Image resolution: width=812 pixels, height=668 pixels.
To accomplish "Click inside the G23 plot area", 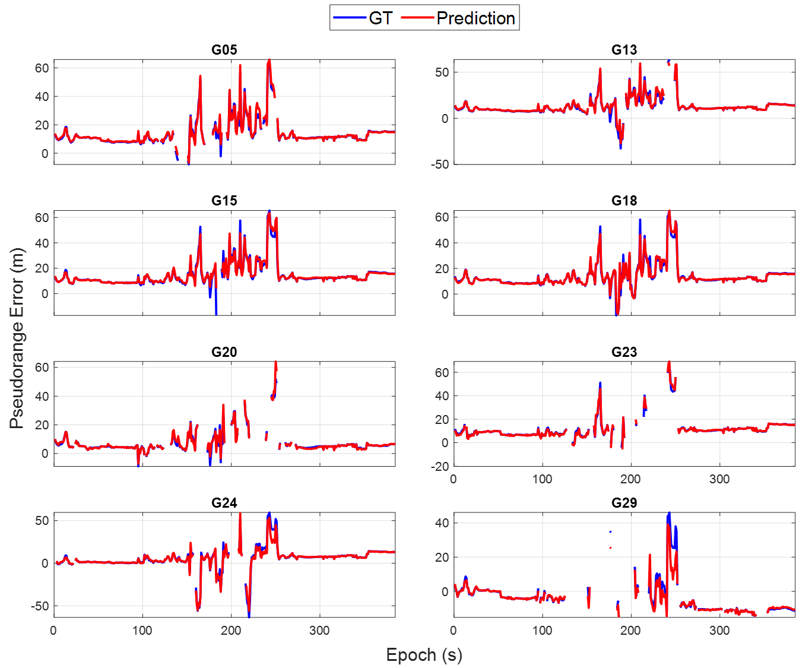I will pos(624,414).
